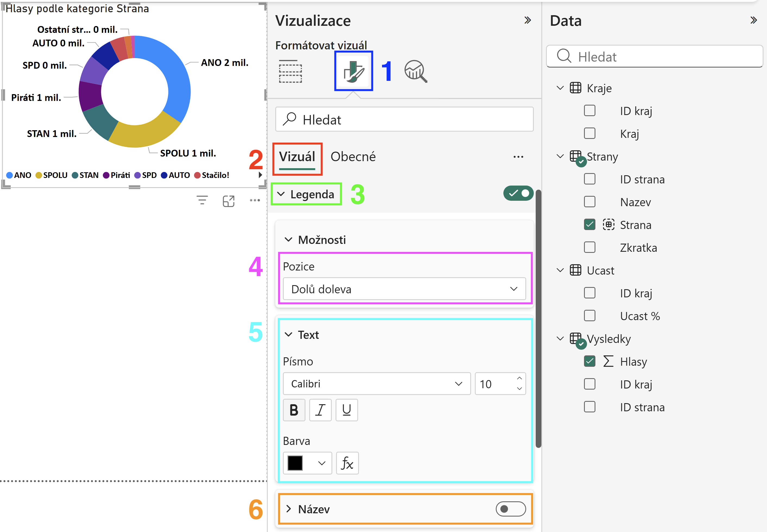
Task: Uncheck the Strana field checkbox
Action: click(589, 225)
